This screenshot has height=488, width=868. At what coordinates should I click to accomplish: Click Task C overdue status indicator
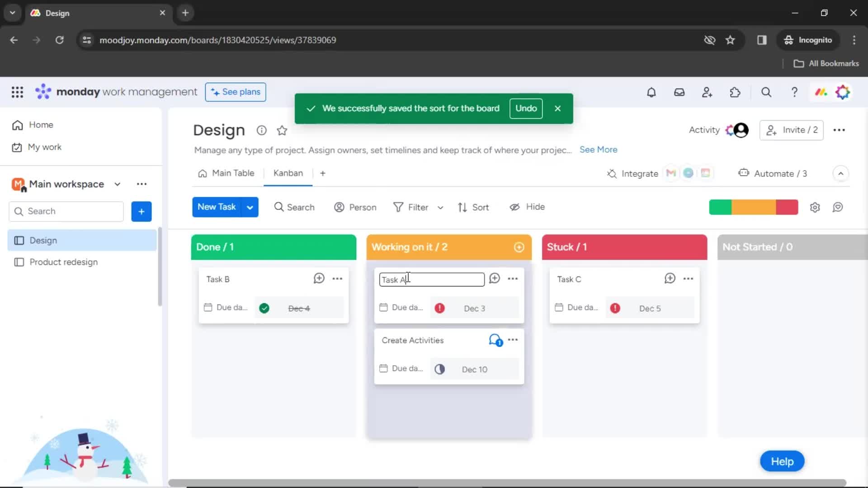pyautogui.click(x=615, y=308)
